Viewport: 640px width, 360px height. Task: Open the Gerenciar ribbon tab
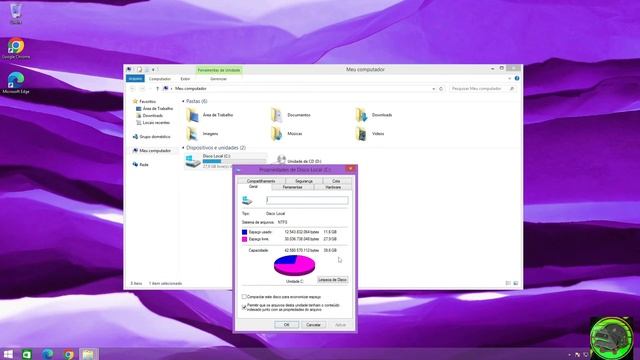(x=218, y=79)
